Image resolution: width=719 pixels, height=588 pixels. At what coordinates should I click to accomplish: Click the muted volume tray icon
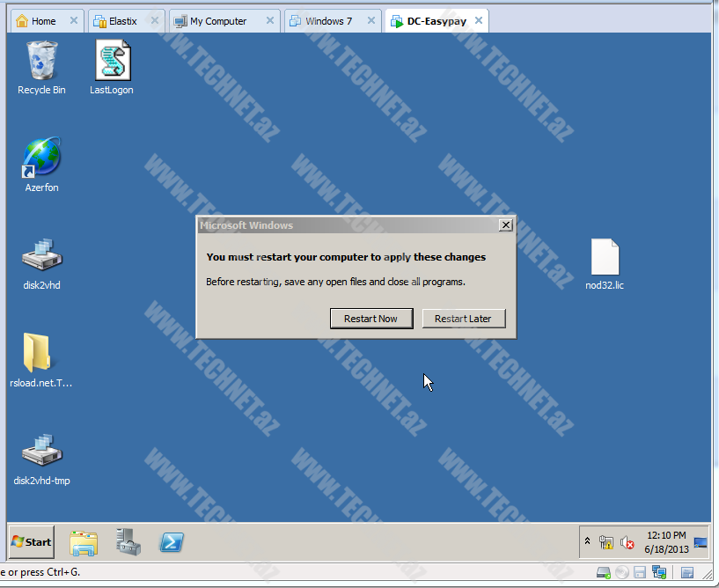[x=627, y=543]
